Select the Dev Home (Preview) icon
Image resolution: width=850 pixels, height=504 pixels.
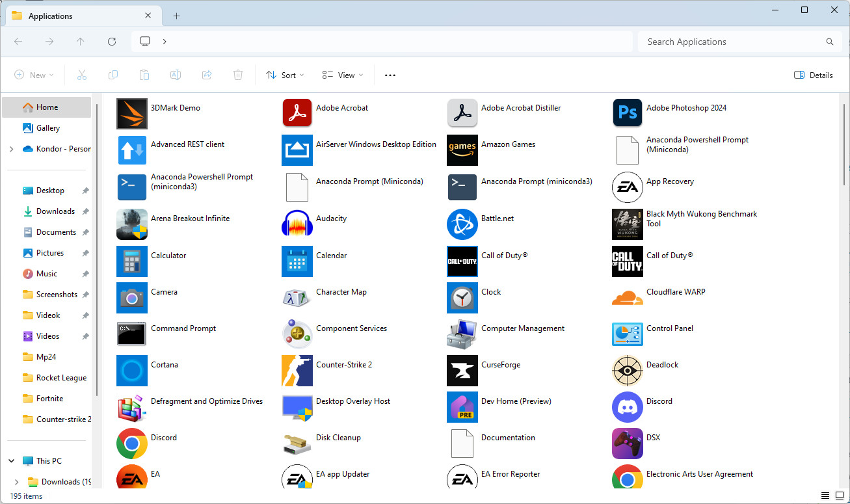pyautogui.click(x=462, y=407)
